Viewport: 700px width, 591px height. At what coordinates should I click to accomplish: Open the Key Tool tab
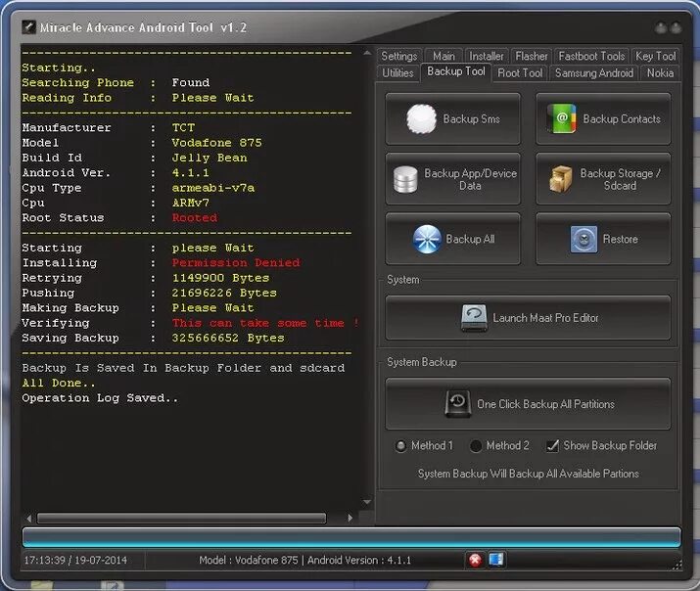[x=655, y=56]
